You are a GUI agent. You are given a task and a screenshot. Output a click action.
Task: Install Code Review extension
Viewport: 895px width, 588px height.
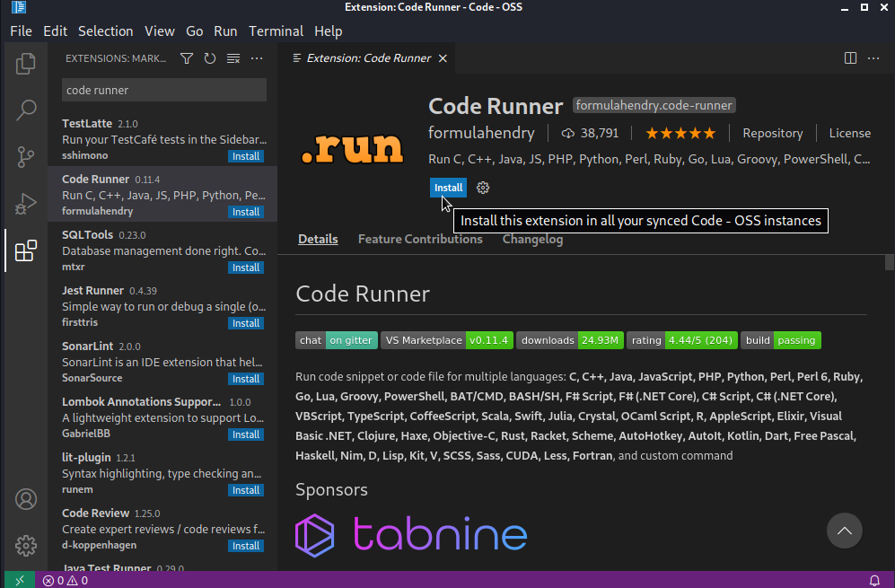point(246,546)
